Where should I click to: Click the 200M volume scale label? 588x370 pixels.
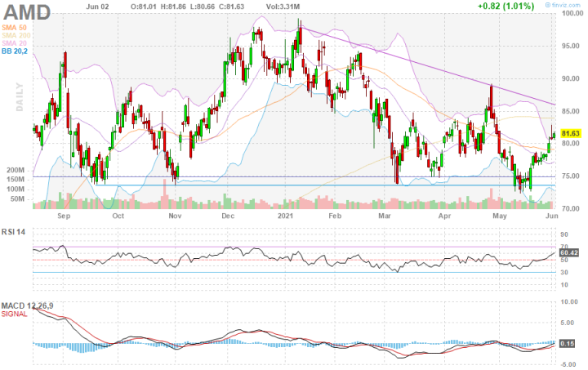[16, 171]
